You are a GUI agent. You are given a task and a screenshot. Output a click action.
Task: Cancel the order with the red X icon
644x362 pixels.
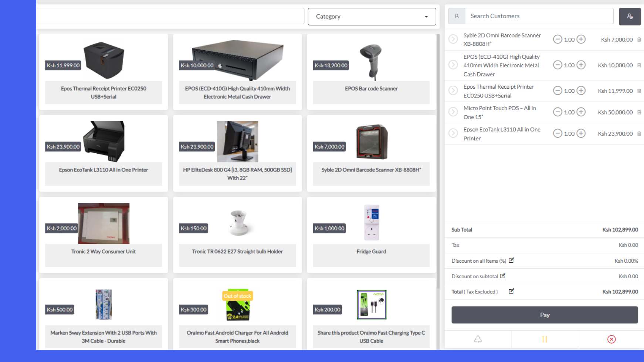point(611,339)
